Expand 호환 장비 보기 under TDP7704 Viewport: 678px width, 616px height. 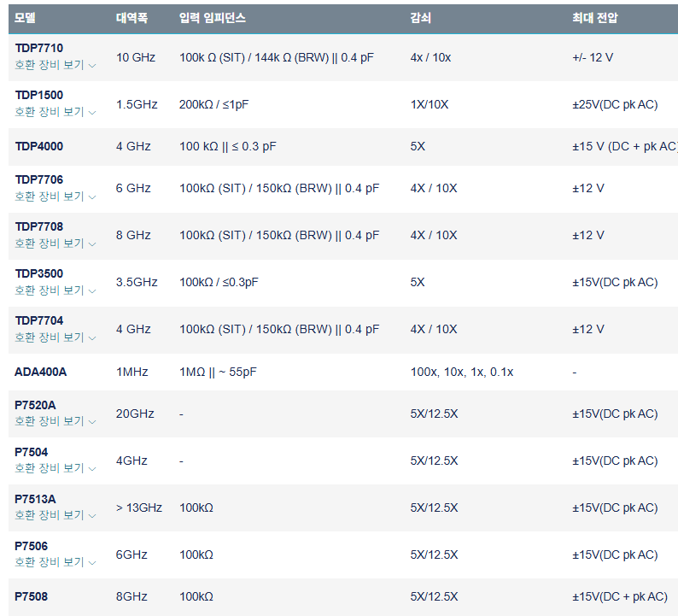[55, 337]
